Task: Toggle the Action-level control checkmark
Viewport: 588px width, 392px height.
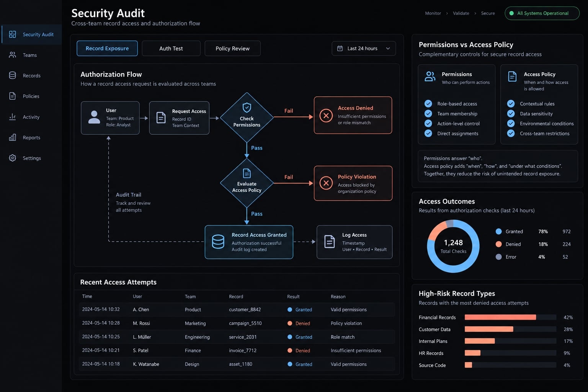Action: point(428,123)
